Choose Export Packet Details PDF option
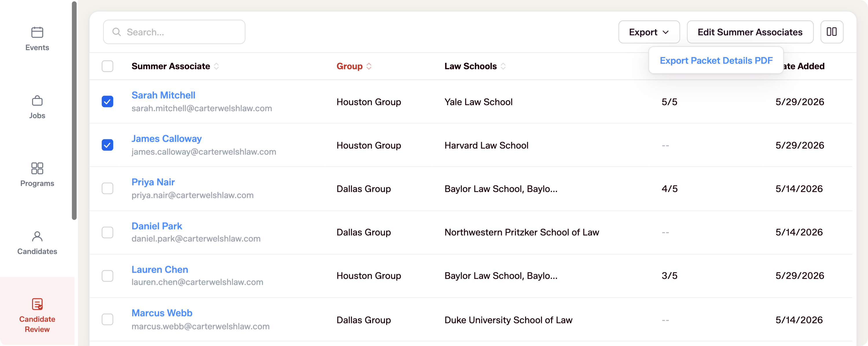868x346 pixels. pyautogui.click(x=716, y=60)
